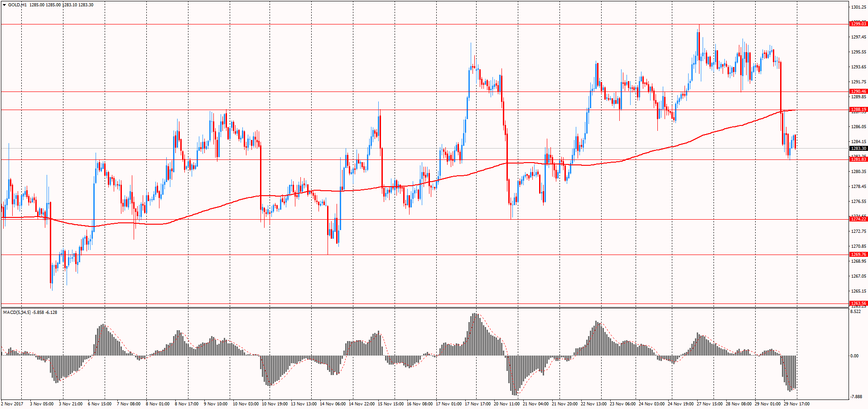Click the 8.522 value on MACD scale
This screenshot has height=409, width=868.
pyautogui.click(x=855, y=312)
